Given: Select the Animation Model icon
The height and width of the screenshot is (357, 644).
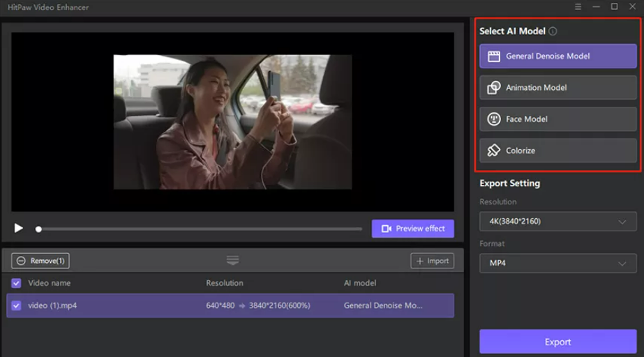Looking at the screenshot, I should point(494,88).
